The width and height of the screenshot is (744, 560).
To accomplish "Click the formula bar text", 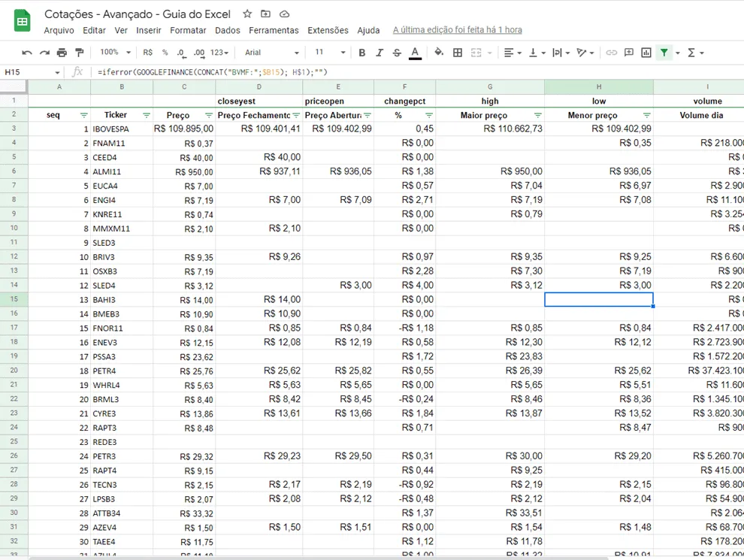I will 213,72.
